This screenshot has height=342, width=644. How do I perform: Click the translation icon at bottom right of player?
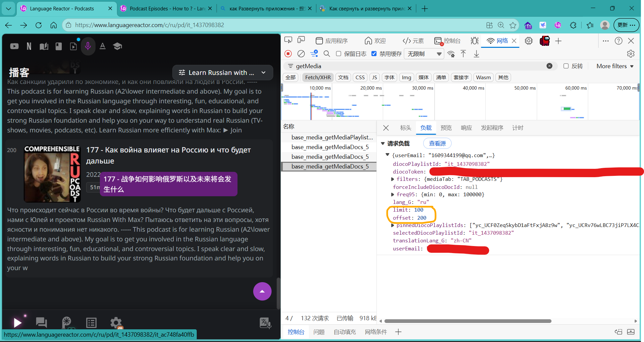point(265,323)
